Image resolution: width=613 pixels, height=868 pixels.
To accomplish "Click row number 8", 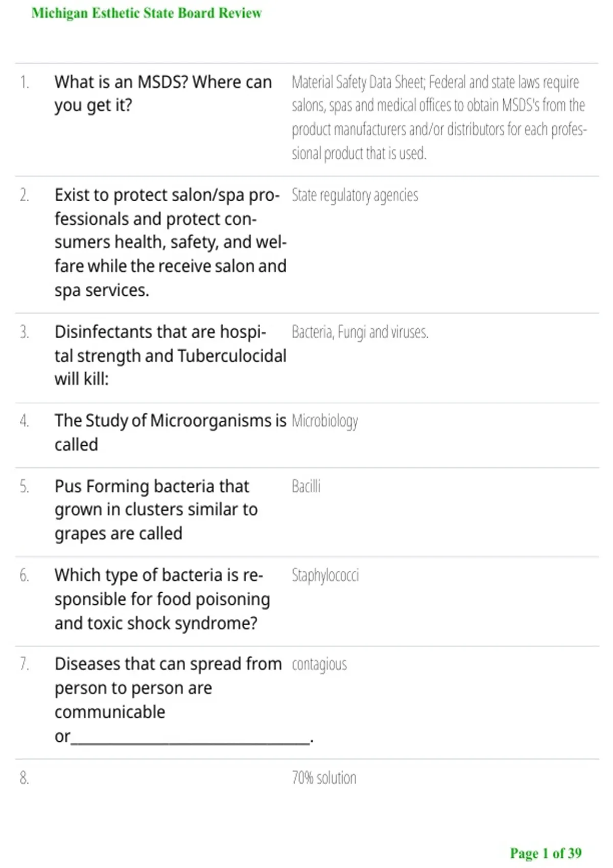I will 24,778.
